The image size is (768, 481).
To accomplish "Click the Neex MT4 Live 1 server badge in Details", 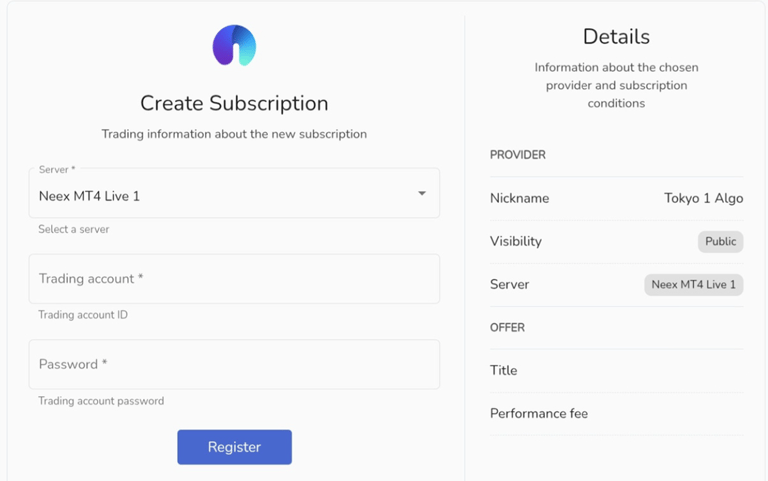I will 694,285.
